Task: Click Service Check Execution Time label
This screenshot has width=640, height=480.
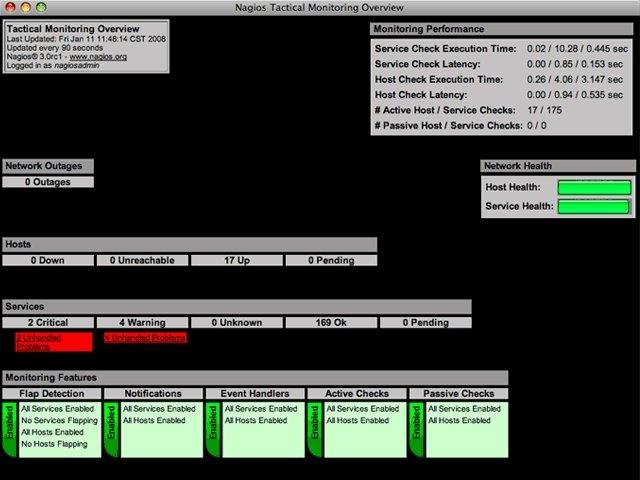Action: [x=445, y=49]
